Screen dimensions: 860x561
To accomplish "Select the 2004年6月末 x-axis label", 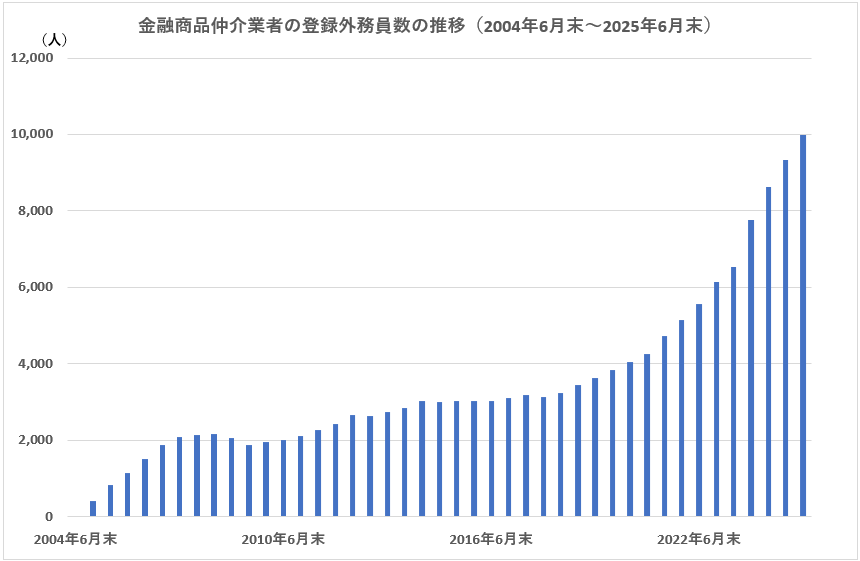I will tap(75, 540).
